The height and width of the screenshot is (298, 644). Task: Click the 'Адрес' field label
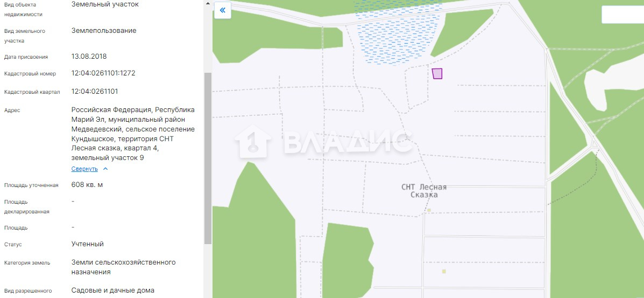[12, 110]
